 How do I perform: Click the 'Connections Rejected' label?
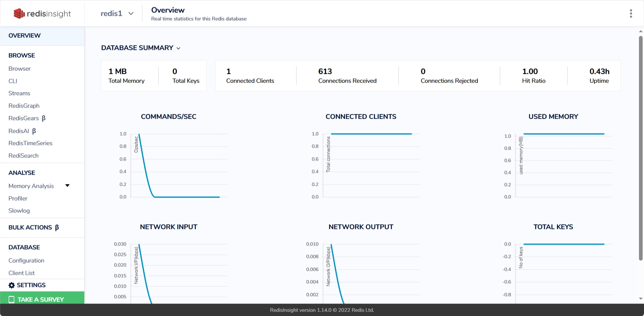(x=449, y=81)
